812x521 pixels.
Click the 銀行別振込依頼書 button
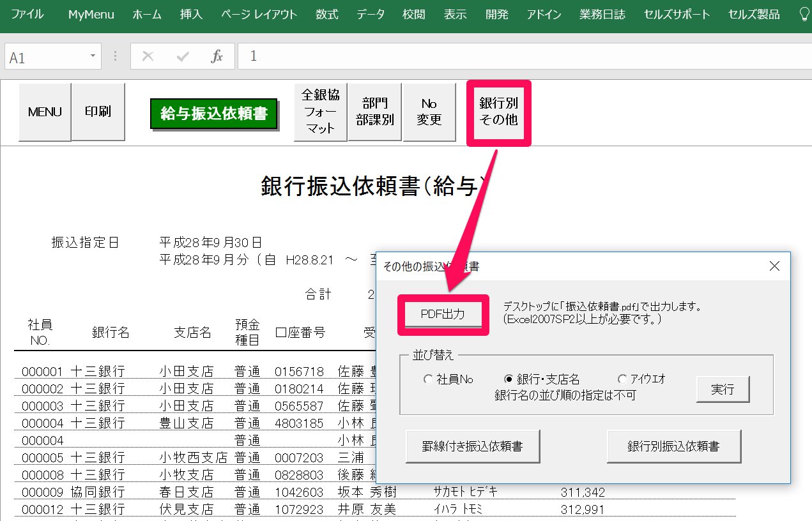pyautogui.click(x=674, y=446)
